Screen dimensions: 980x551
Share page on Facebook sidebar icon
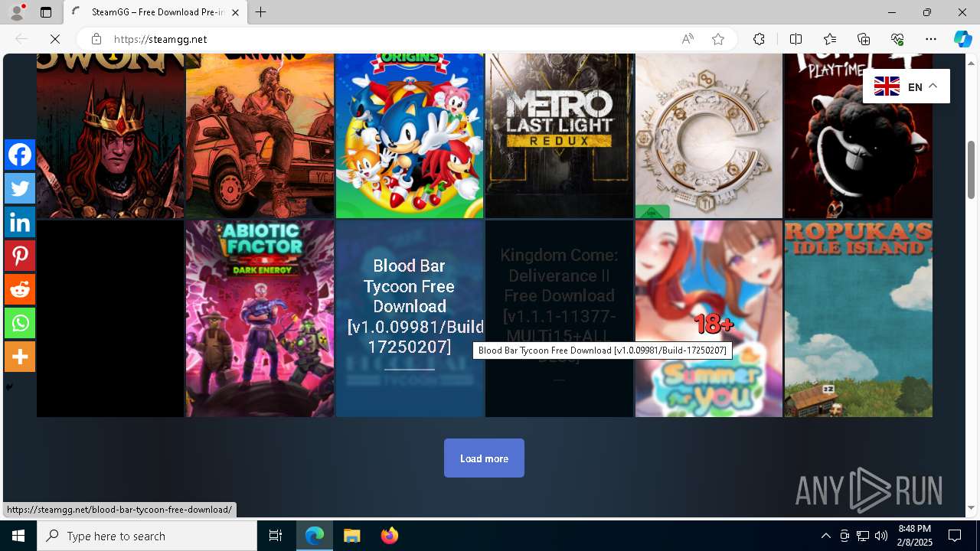pyautogui.click(x=20, y=155)
